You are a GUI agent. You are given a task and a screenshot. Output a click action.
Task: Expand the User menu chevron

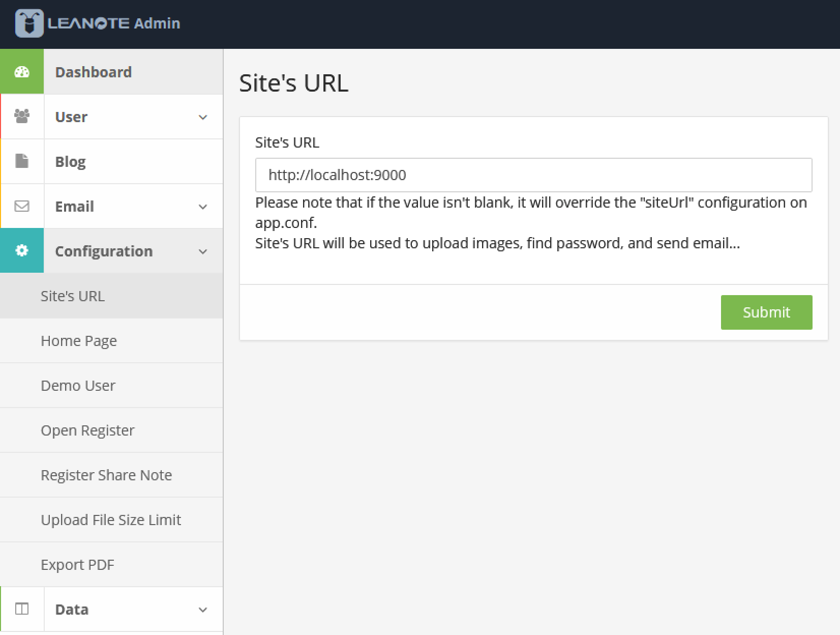click(203, 118)
